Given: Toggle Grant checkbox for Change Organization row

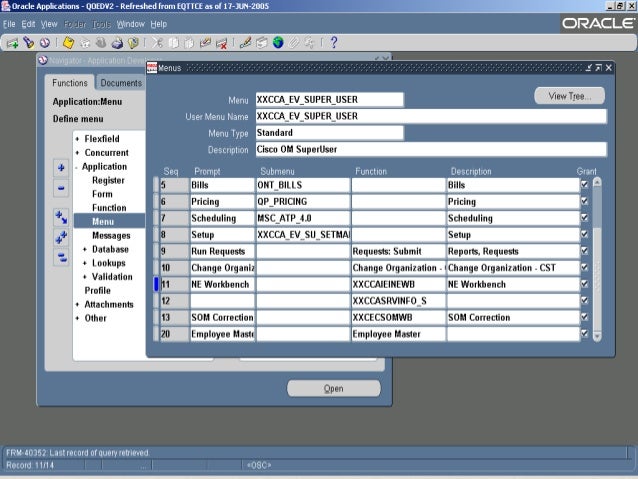Looking at the screenshot, I should [x=585, y=267].
